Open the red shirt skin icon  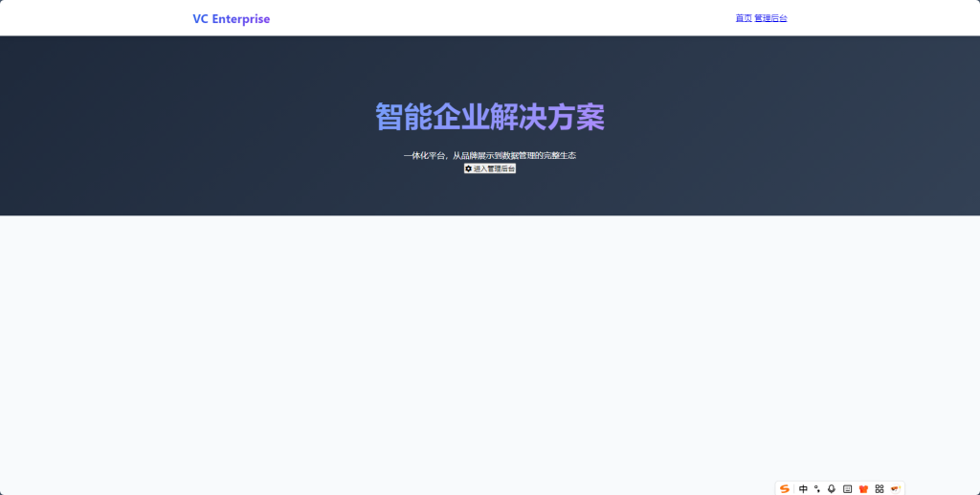(x=864, y=488)
